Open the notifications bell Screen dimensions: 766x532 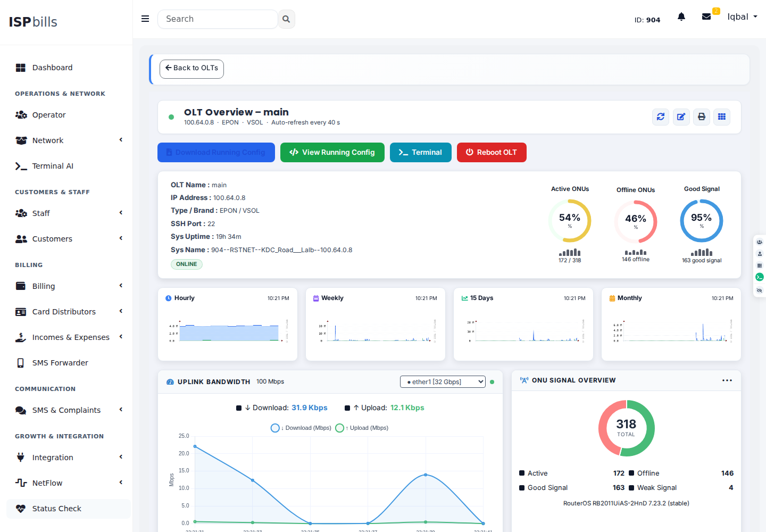point(681,16)
